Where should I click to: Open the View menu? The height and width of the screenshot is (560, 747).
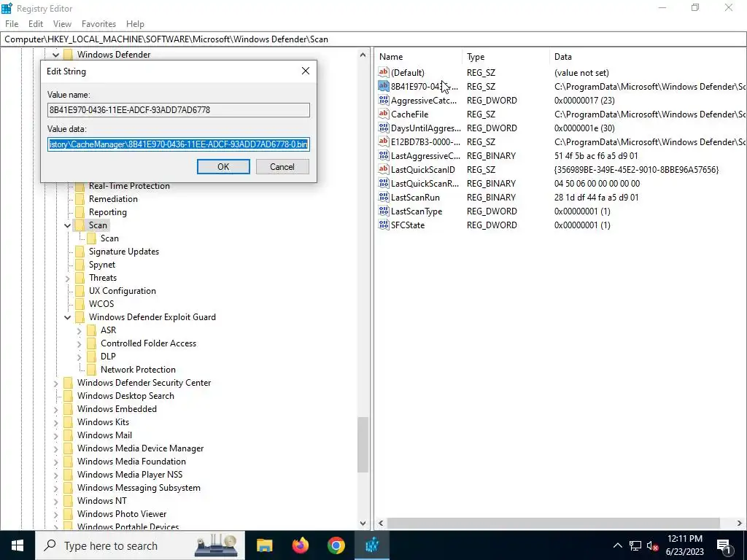[x=62, y=24]
